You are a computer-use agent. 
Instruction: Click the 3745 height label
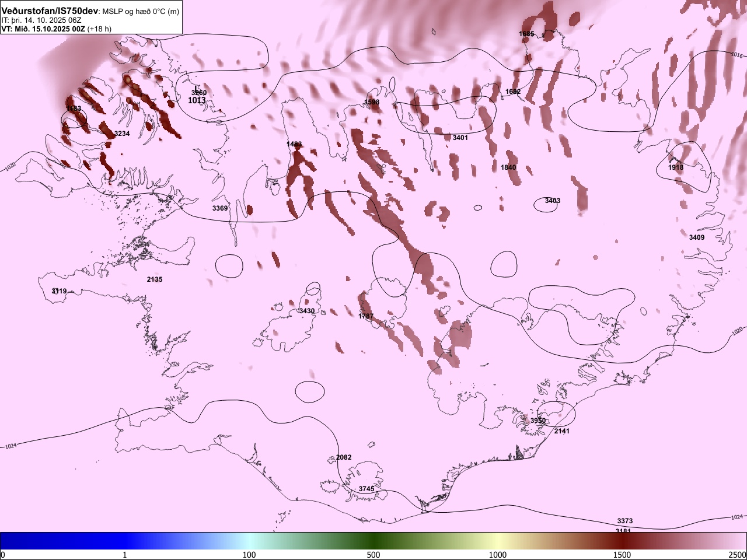(366, 489)
